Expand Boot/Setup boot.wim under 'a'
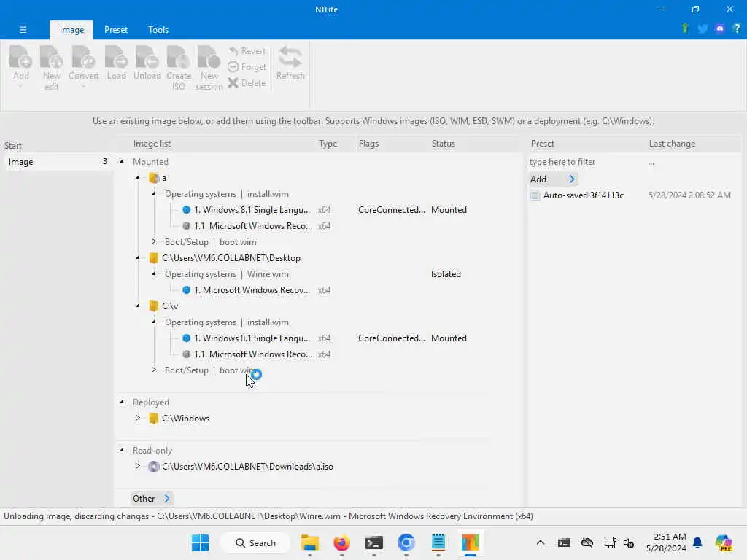 (x=153, y=242)
